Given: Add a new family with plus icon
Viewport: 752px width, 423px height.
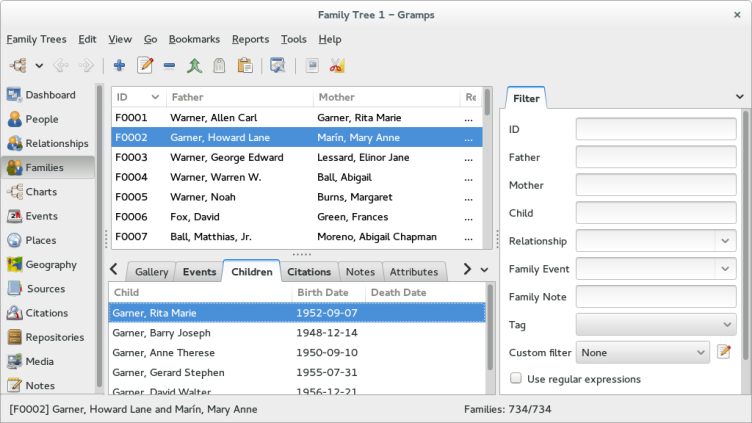Looking at the screenshot, I should (x=119, y=65).
